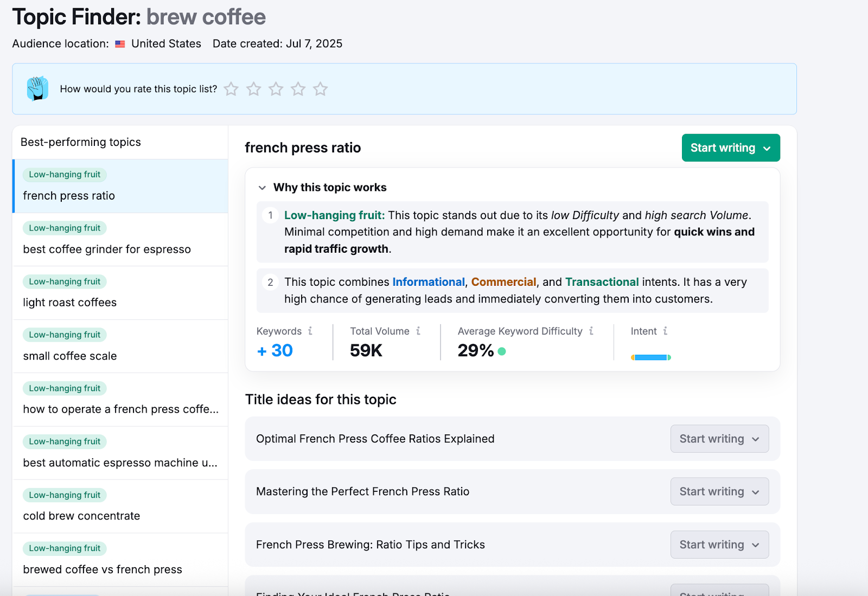Image resolution: width=868 pixels, height=596 pixels.
Task: Open the Total Volume info tooltip icon
Action: coord(418,331)
